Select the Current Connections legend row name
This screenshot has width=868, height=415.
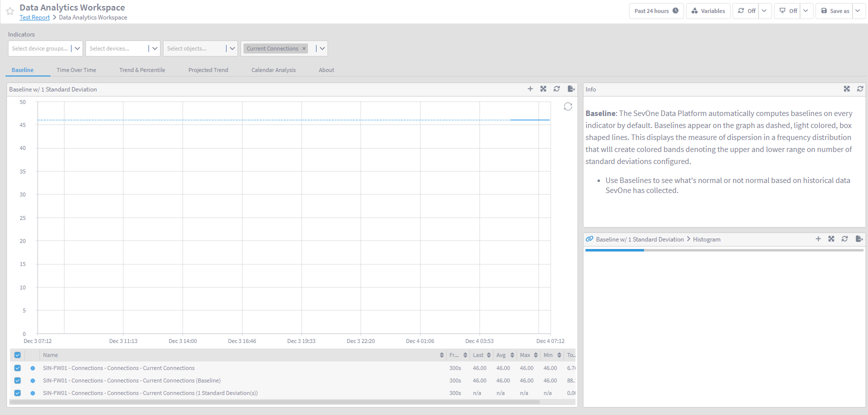(118, 368)
